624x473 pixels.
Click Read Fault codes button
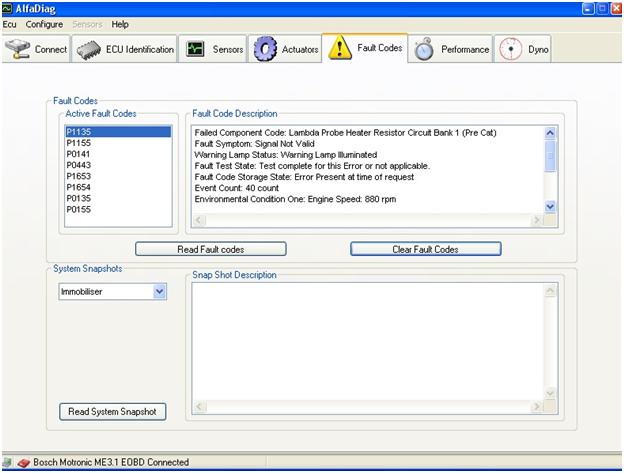(211, 249)
